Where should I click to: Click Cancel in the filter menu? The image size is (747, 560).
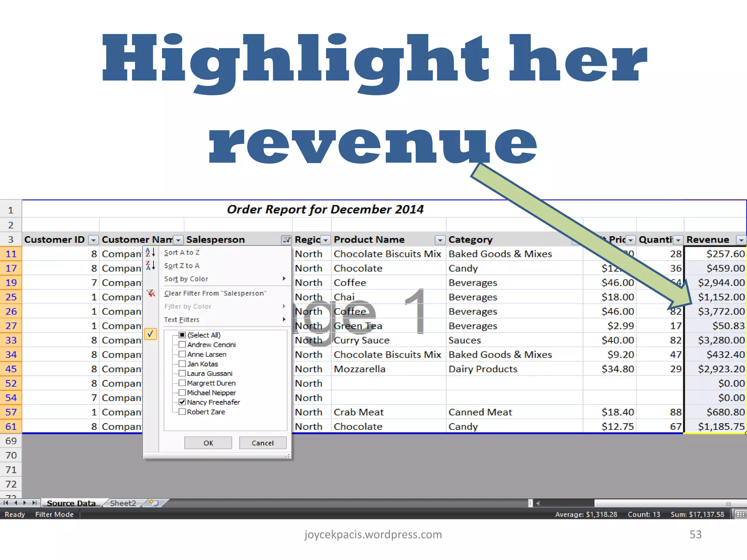coord(263,443)
